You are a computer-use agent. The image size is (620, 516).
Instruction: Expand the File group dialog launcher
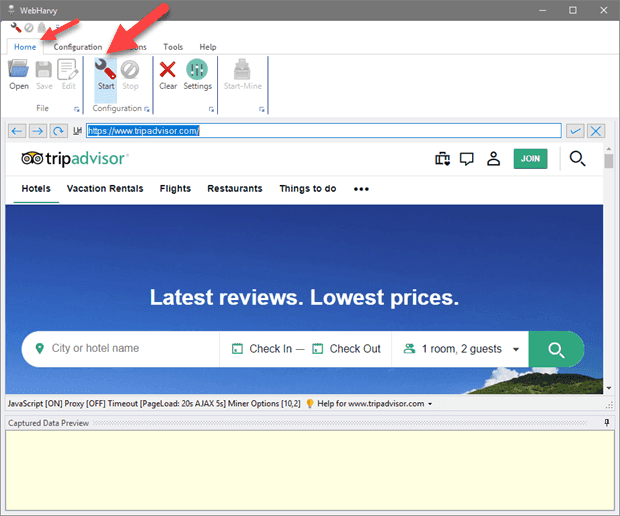tap(75, 109)
